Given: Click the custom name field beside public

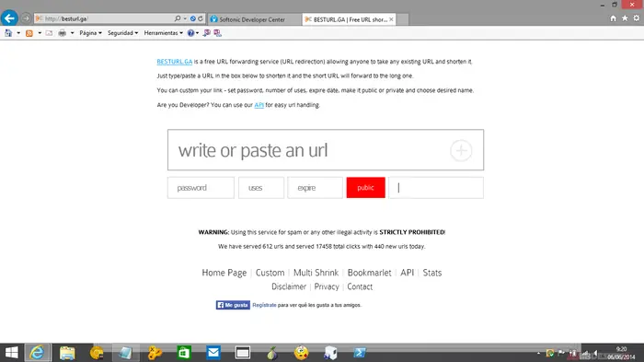Looking at the screenshot, I should 436,188.
